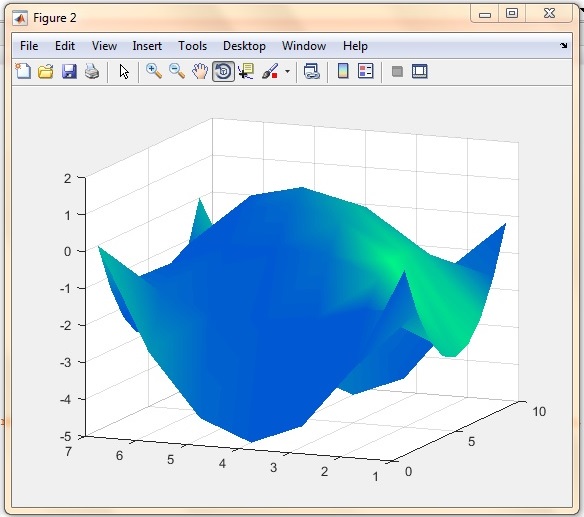Save the figure with the floppy icon
The width and height of the screenshot is (584, 517).
coord(69,71)
